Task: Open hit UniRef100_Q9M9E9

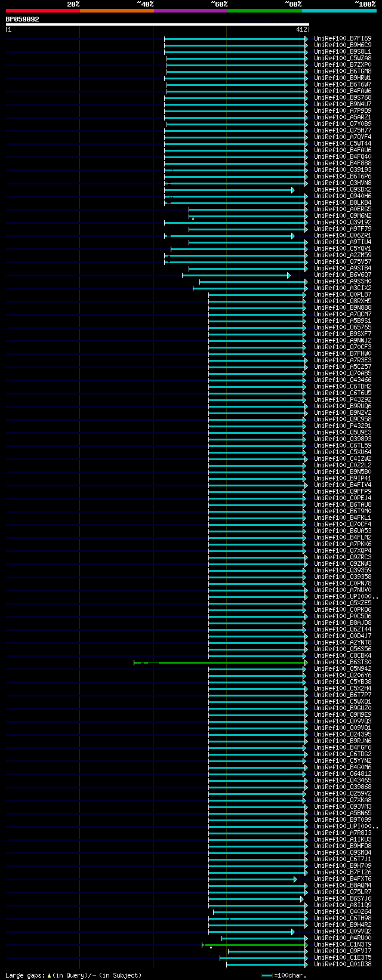Action: 343,714
